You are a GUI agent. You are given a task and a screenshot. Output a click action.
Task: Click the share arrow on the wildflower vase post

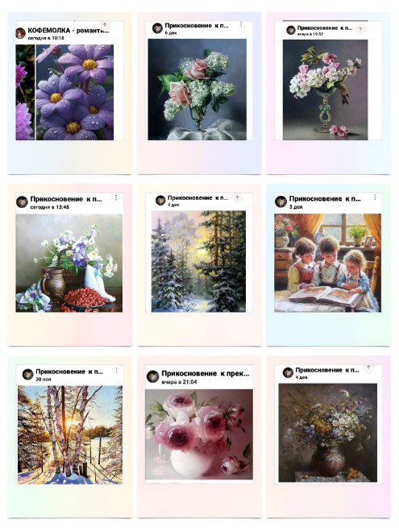(368, 368)
